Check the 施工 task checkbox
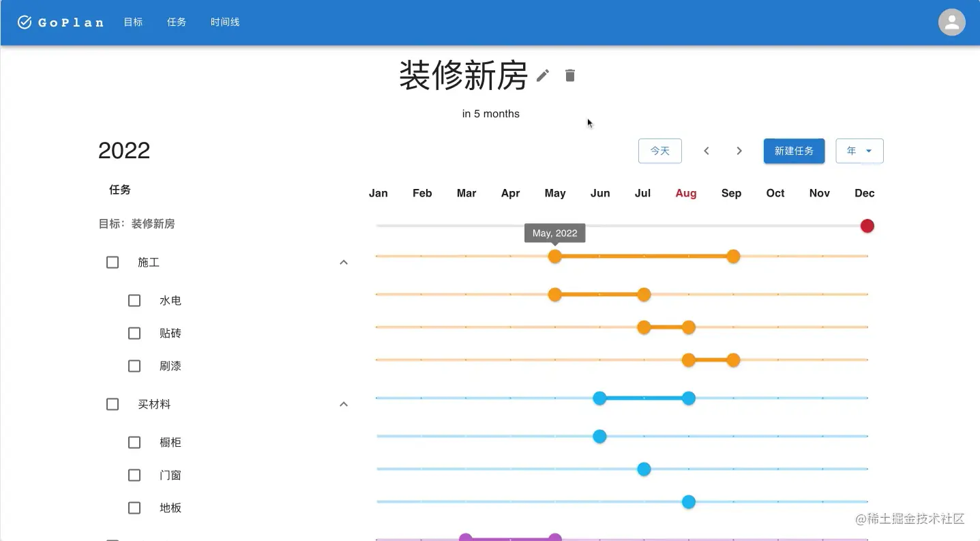Image resolution: width=980 pixels, height=541 pixels. coord(112,262)
